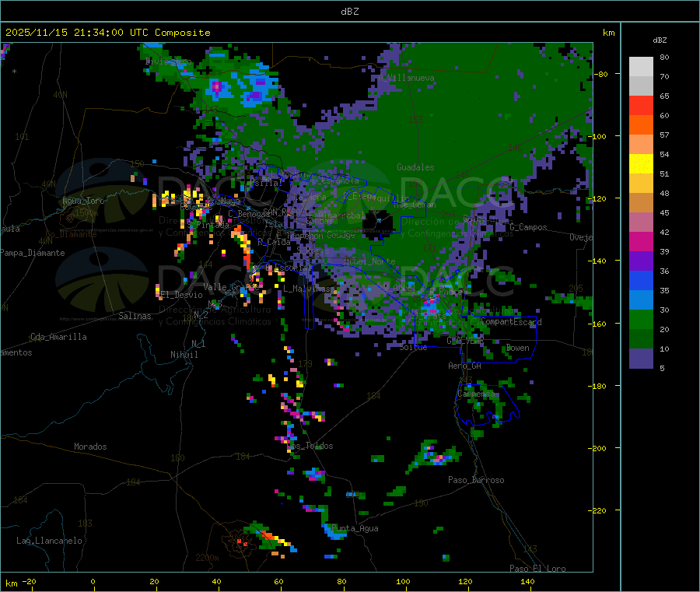700x592 pixels.
Task: Click the dBZ title at top
Action: click(x=349, y=12)
